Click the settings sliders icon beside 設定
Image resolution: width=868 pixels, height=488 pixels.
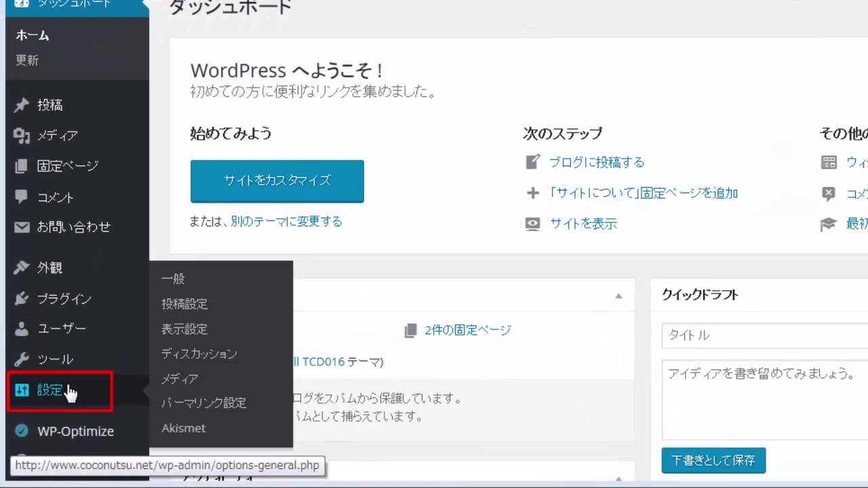pyautogui.click(x=22, y=390)
